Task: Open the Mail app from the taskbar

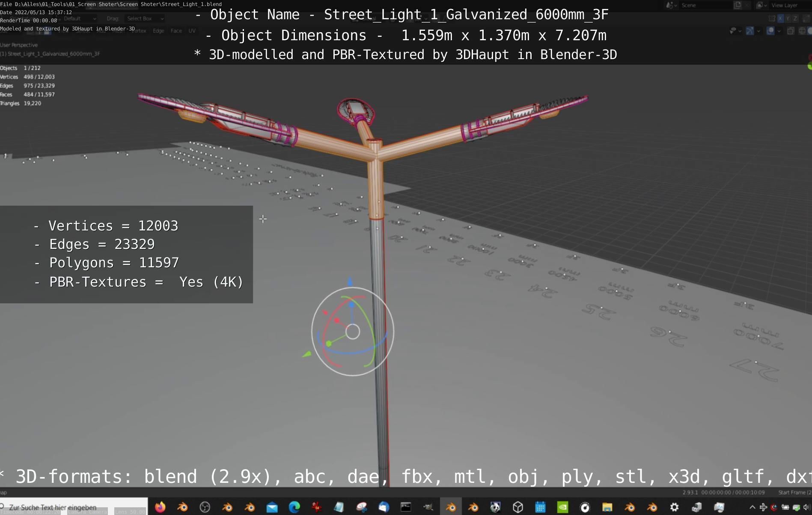Action: coord(272,507)
